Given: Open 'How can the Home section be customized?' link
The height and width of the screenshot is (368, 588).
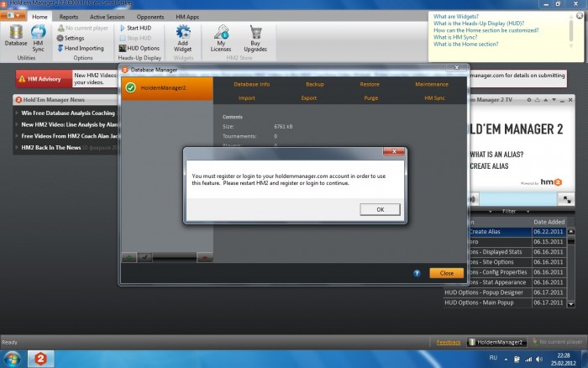Looking at the screenshot, I should pos(486,30).
